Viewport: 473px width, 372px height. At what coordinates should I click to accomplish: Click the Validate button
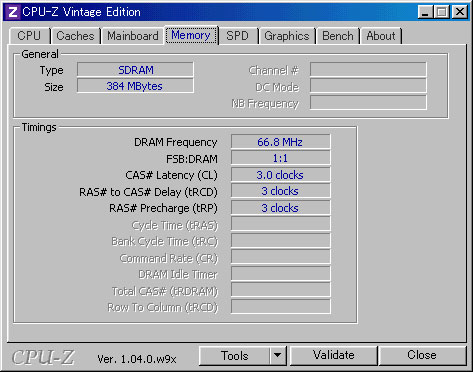334,356
